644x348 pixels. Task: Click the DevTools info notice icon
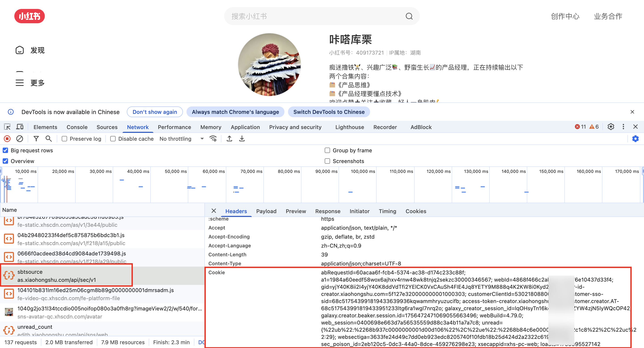point(11,112)
